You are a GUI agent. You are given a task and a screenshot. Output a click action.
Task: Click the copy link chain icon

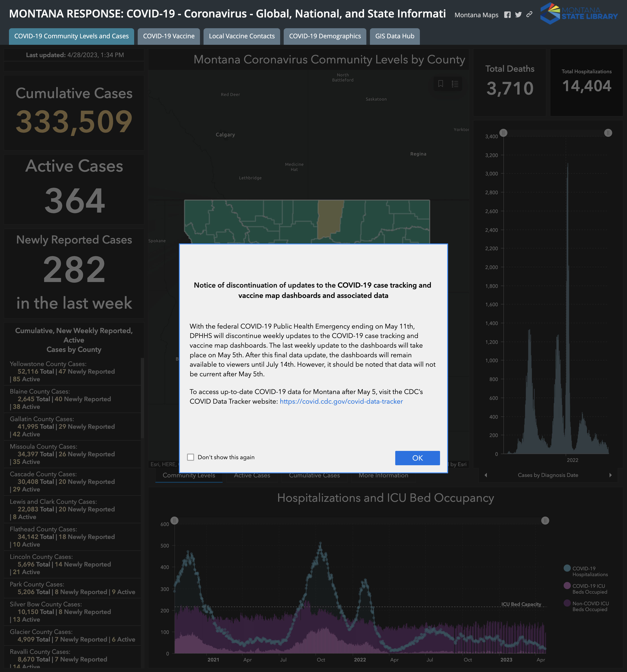[x=529, y=15]
